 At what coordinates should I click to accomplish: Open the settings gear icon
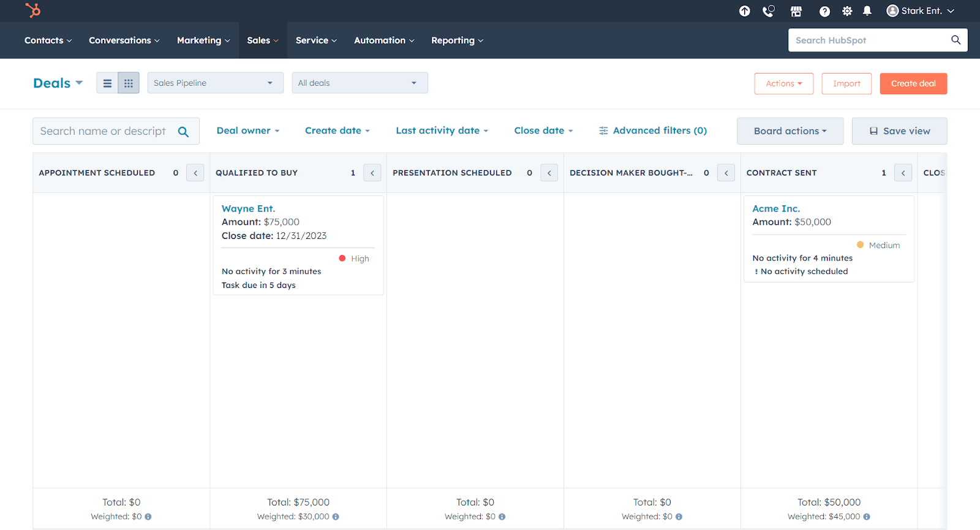point(847,11)
